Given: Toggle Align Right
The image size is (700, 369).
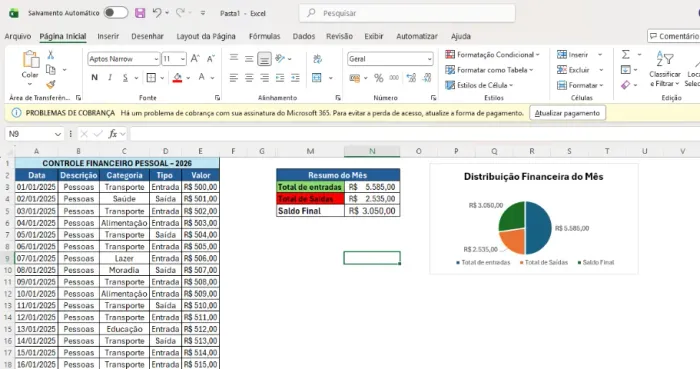Looking at the screenshot, I should pos(264,78).
